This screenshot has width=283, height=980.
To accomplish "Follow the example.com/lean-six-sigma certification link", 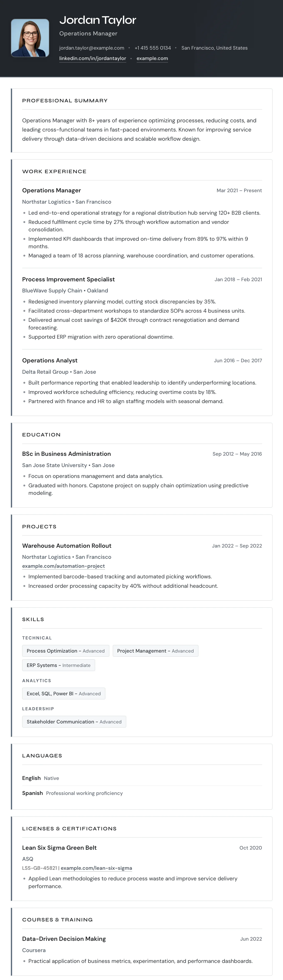I will (x=96, y=868).
